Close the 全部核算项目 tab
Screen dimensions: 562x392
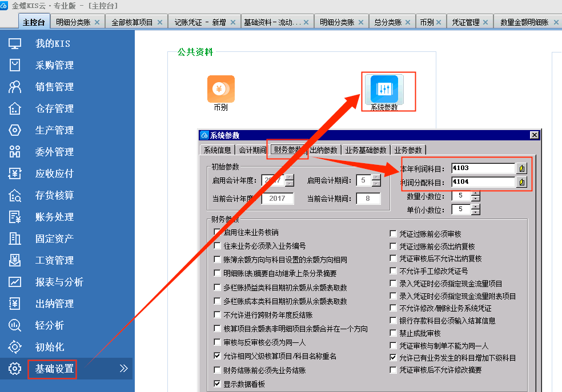[160, 22]
